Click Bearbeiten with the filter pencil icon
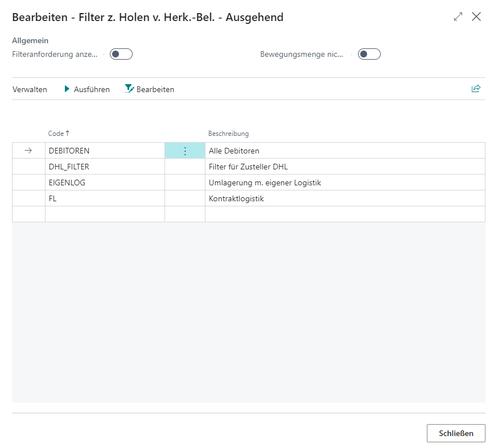The height and width of the screenshot is (448, 498). point(150,89)
